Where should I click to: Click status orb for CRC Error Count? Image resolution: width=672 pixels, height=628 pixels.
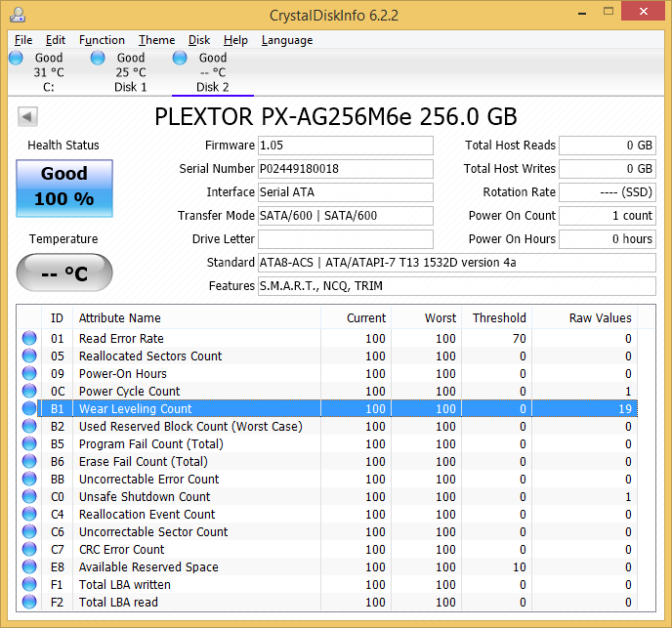pos(29,550)
